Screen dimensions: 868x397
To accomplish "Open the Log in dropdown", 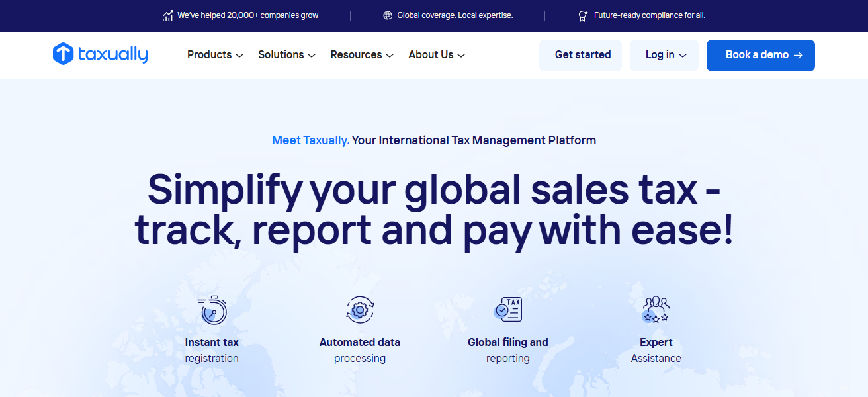I will 664,56.
